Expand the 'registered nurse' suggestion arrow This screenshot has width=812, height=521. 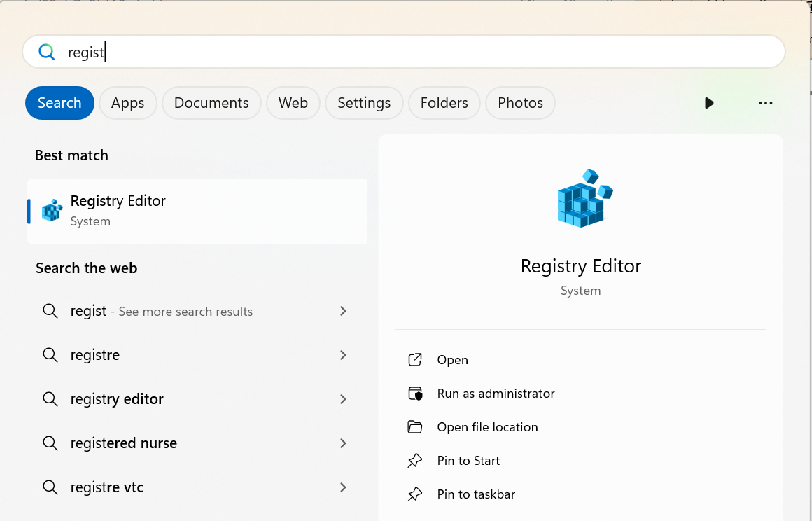click(x=343, y=443)
